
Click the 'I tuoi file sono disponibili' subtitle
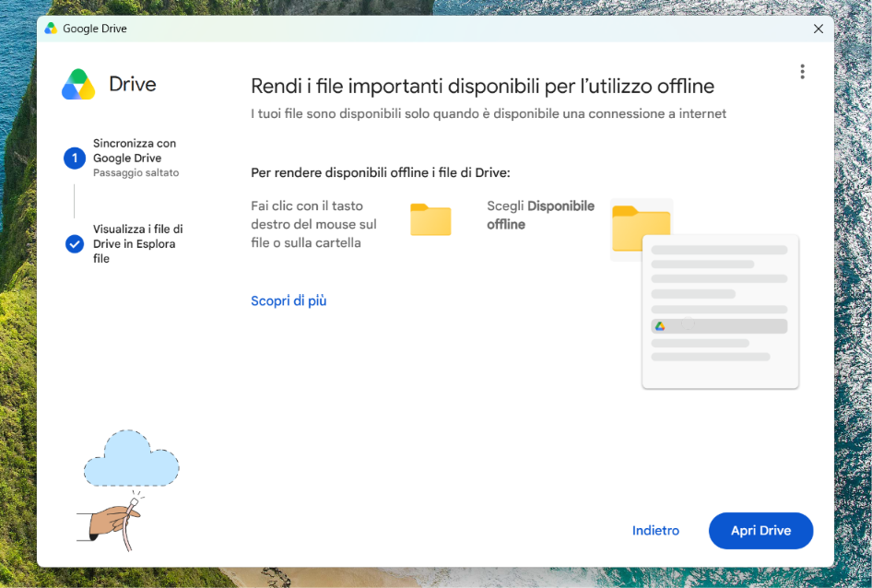489,113
